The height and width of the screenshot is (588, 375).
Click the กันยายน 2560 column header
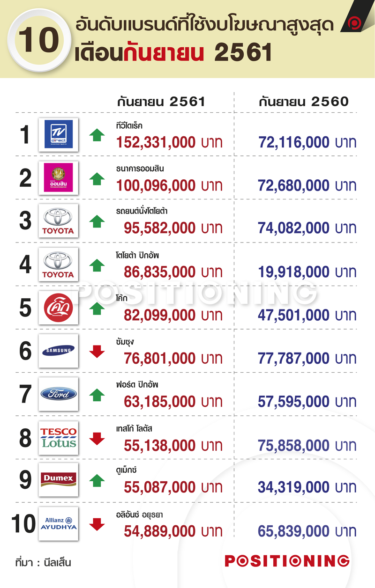(x=304, y=102)
